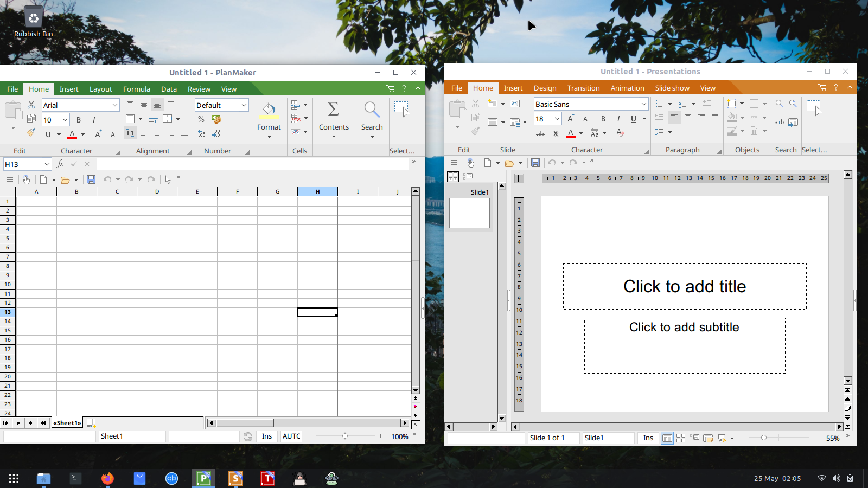Click clear formatting icon in Presentations
This screenshot has height=488, width=868.
pyautogui.click(x=621, y=133)
